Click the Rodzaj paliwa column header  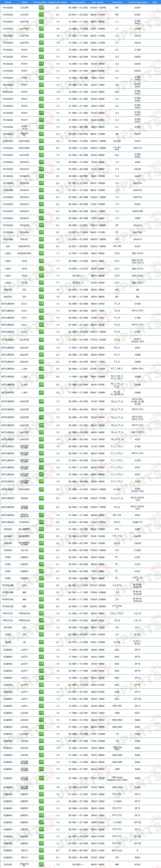[x=40, y=2]
